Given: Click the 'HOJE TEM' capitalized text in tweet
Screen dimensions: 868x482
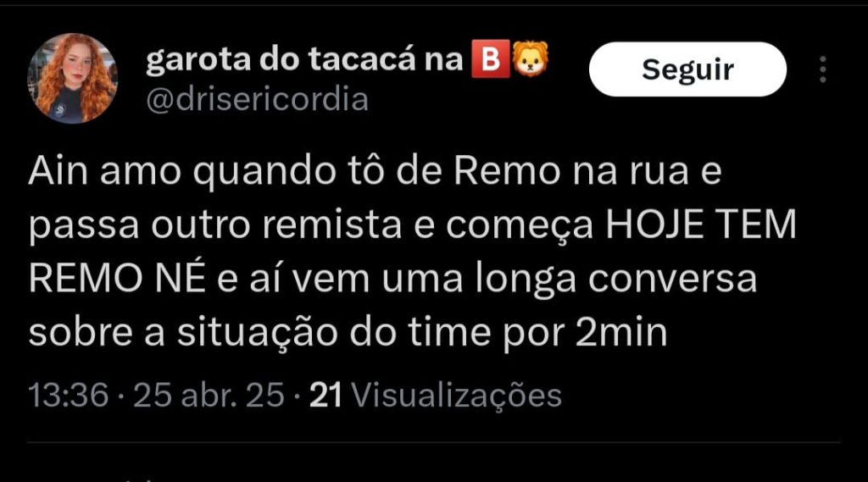Looking at the screenshot, I should (701, 224).
